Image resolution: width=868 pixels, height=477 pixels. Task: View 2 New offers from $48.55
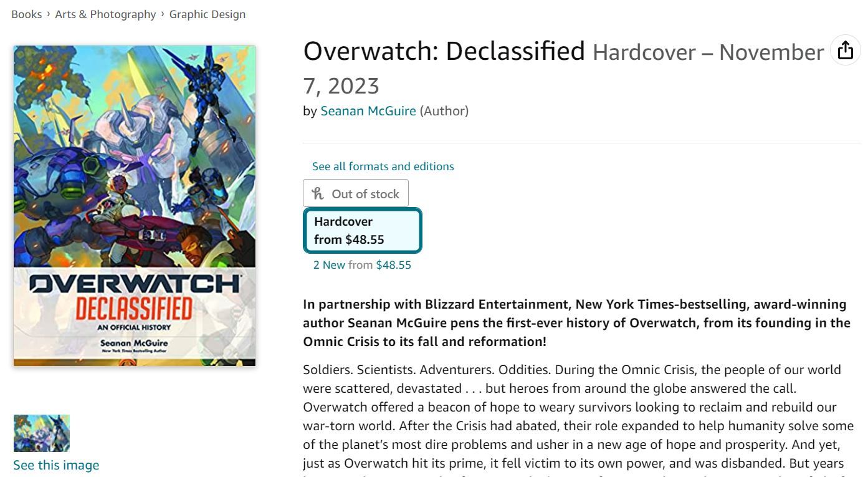coord(362,264)
